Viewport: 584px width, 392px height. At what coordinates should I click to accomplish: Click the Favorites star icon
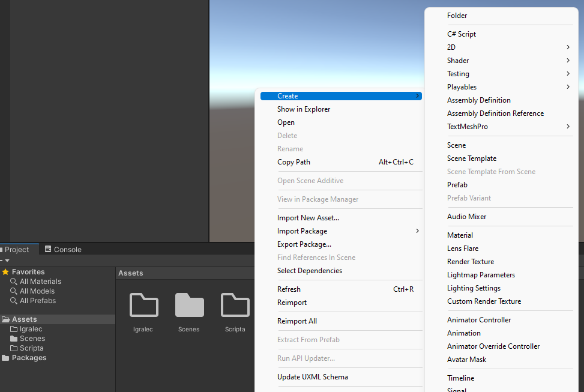pyautogui.click(x=5, y=272)
